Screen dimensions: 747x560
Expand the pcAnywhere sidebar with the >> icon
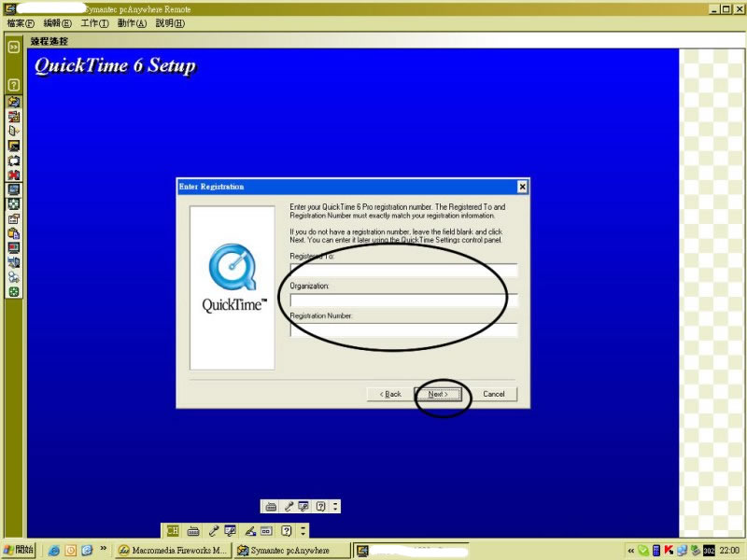14,47
